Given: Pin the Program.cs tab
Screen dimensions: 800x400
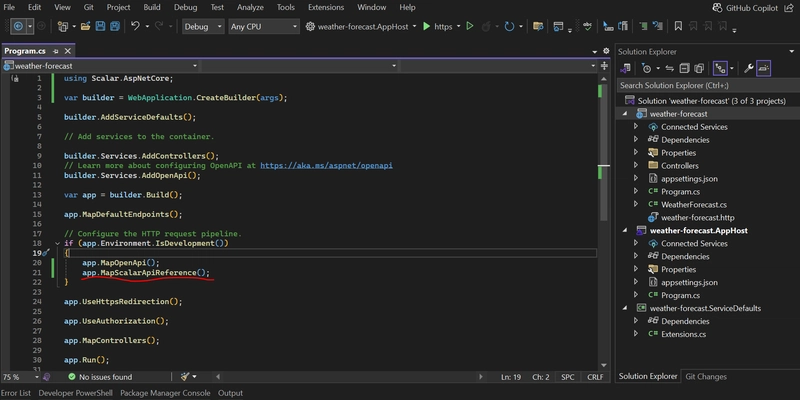Looking at the screenshot, I should pyautogui.click(x=56, y=51).
